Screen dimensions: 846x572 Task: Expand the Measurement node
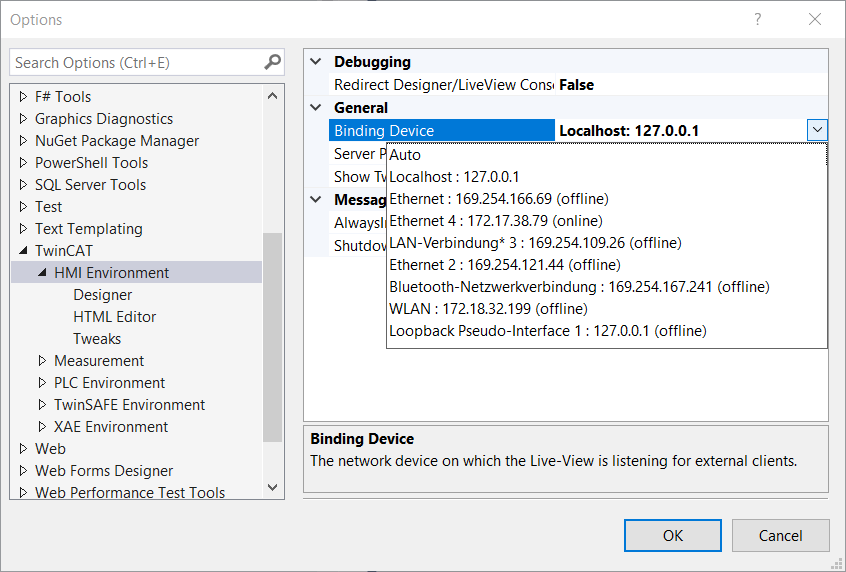pyautogui.click(x=42, y=360)
